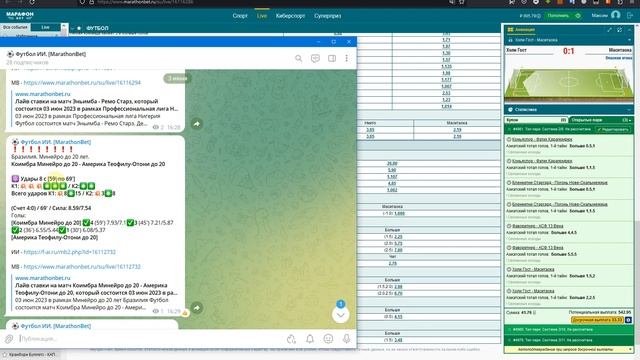Click the pencil icon in animation panel
The height and width of the screenshot is (360, 640).
pyautogui.click(x=609, y=29)
